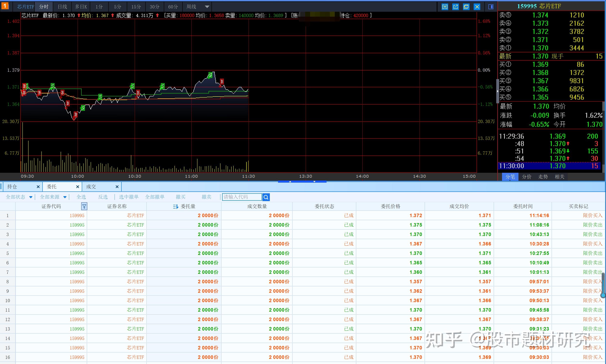The image size is (606, 364).
Task: Click the sort icon beside 委托量 header
Action: (175, 206)
